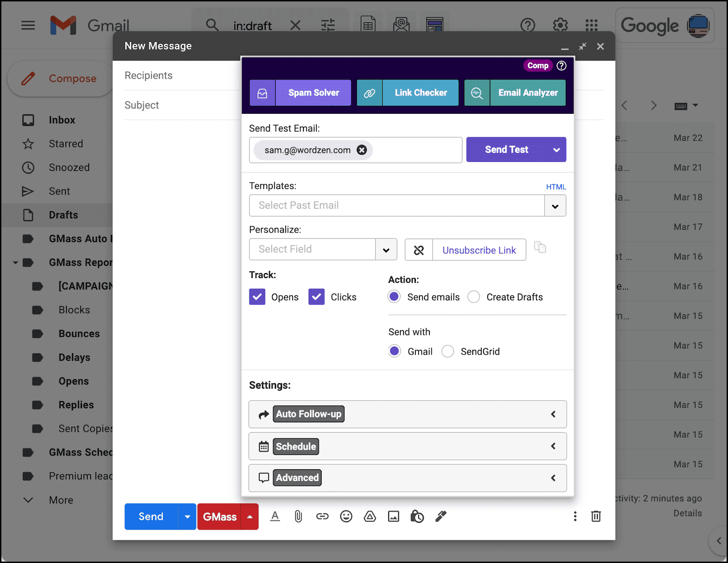728x563 pixels.
Task: Open the Send Test dropdown arrow
Action: 556,149
